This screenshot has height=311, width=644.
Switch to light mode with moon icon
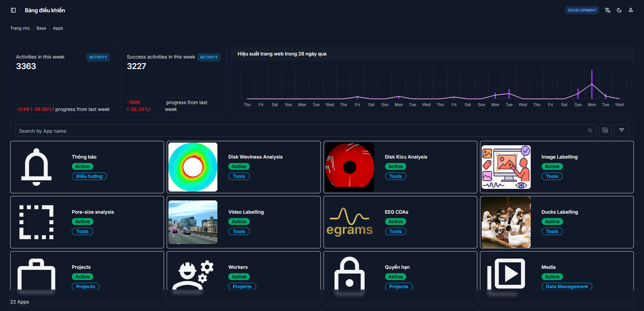619,10
